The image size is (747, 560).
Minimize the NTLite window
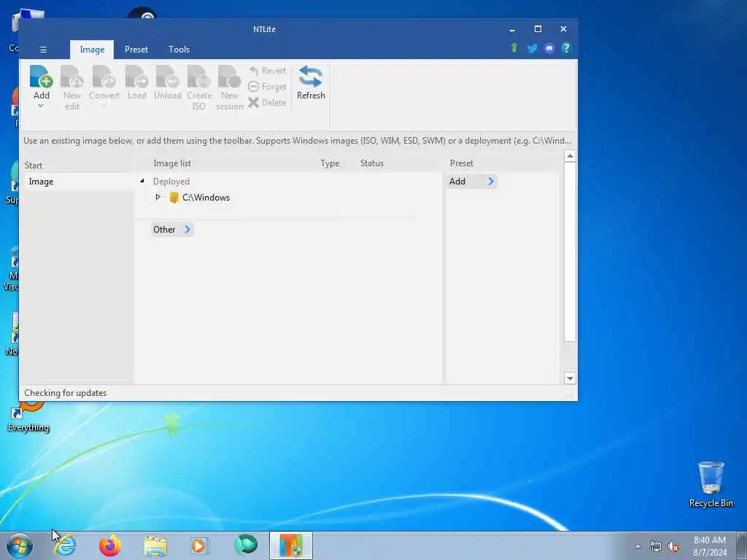(x=512, y=29)
